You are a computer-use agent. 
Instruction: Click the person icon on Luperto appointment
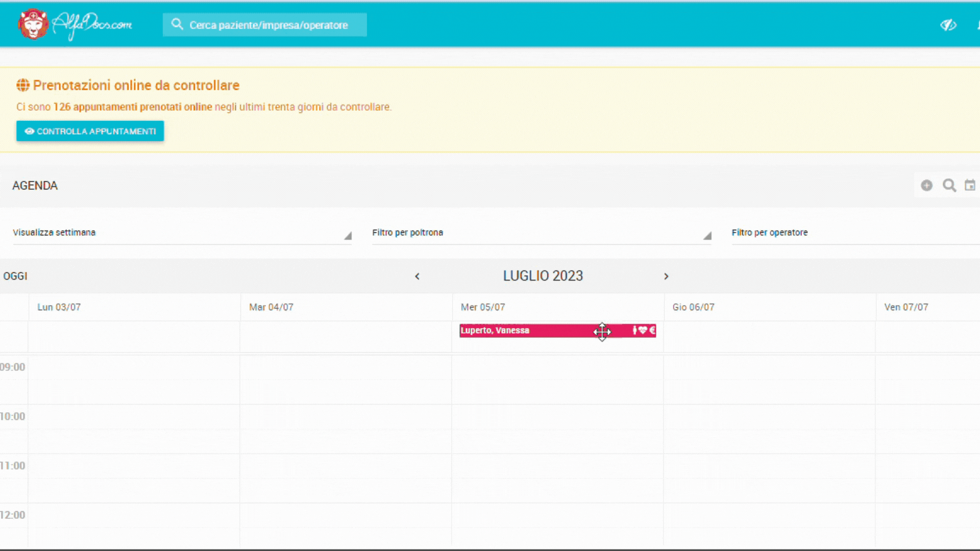click(634, 330)
